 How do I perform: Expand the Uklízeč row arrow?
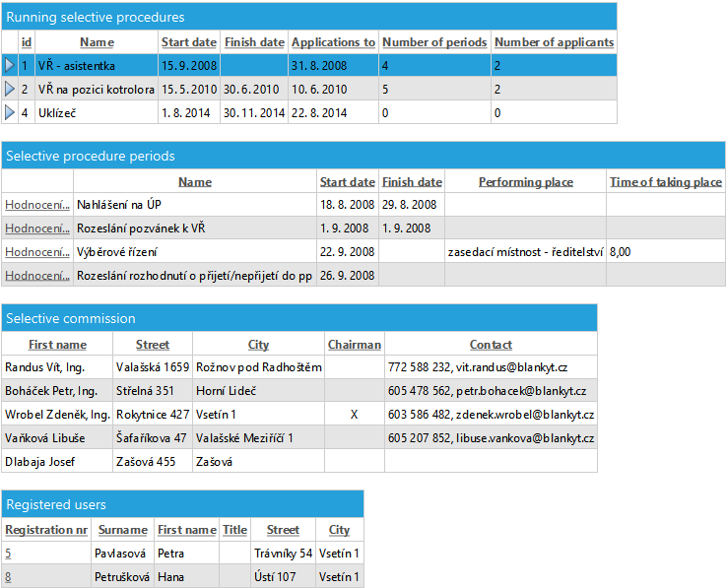pos(9,112)
